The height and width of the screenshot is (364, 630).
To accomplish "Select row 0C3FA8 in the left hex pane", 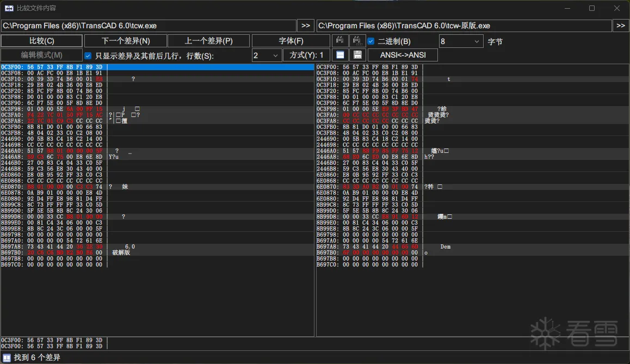I will coord(158,121).
